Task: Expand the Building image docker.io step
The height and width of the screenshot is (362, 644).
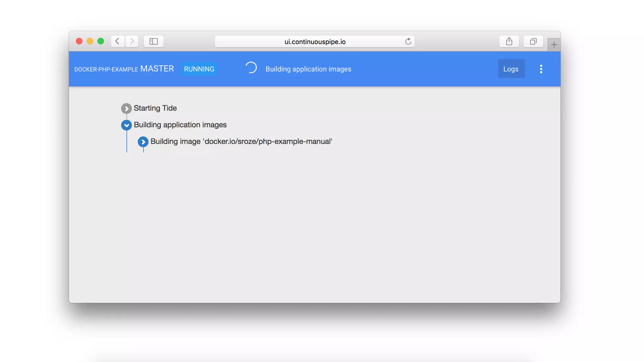Action: click(x=143, y=142)
